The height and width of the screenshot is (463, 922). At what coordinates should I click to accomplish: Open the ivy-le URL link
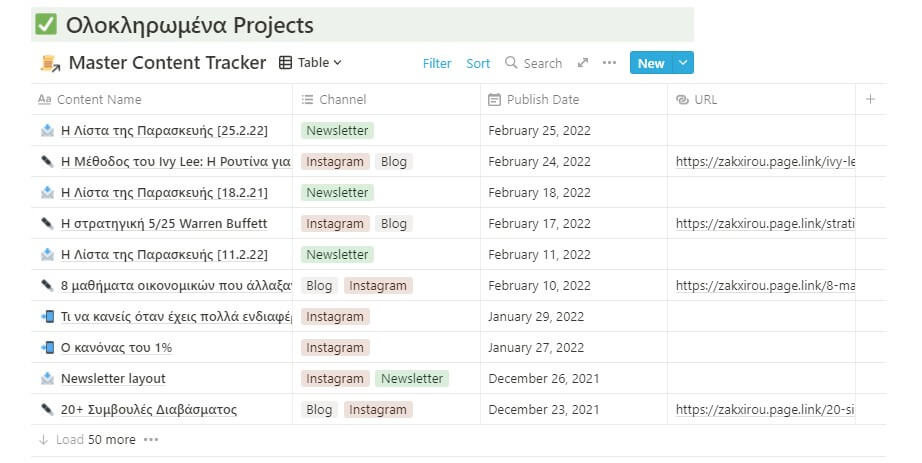765,162
